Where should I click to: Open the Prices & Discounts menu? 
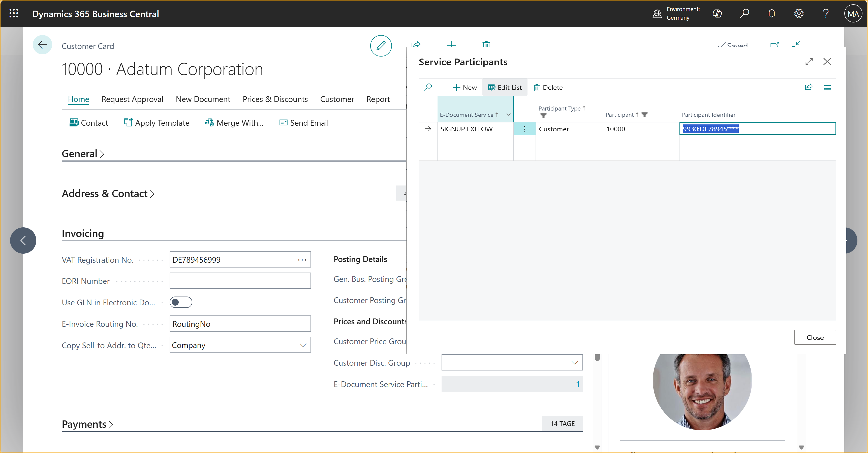click(275, 99)
